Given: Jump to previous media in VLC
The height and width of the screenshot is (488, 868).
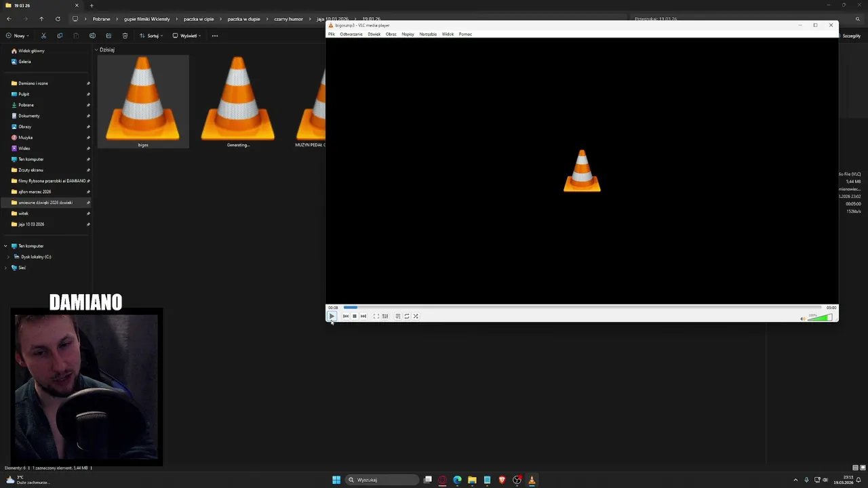Looking at the screenshot, I should (x=346, y=316).
